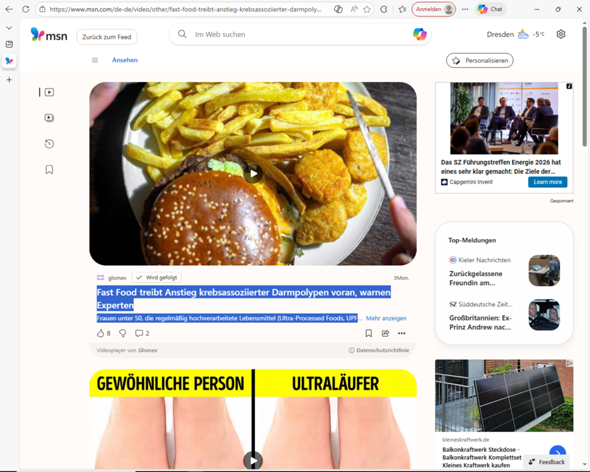Open comments on the Fast Food video
The image size is (590, 472).
[142, 333]
